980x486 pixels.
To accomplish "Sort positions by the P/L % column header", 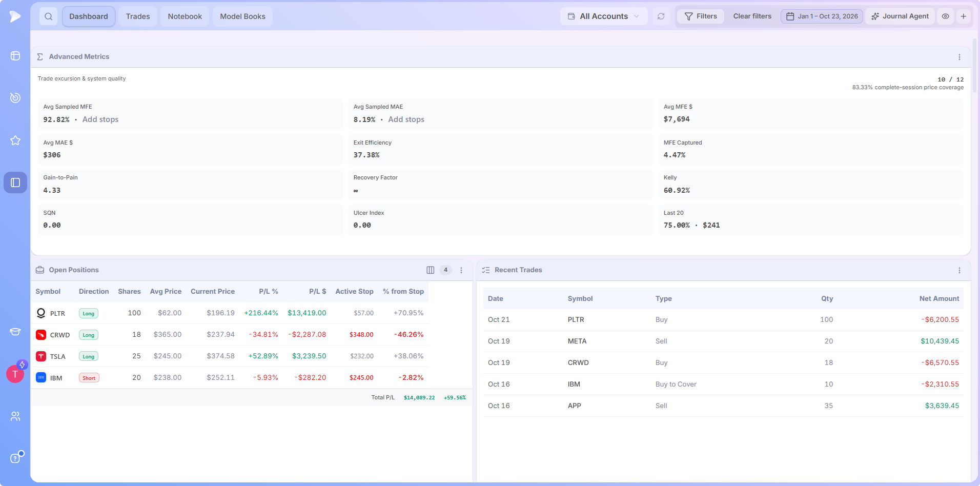I will point(269,292).
